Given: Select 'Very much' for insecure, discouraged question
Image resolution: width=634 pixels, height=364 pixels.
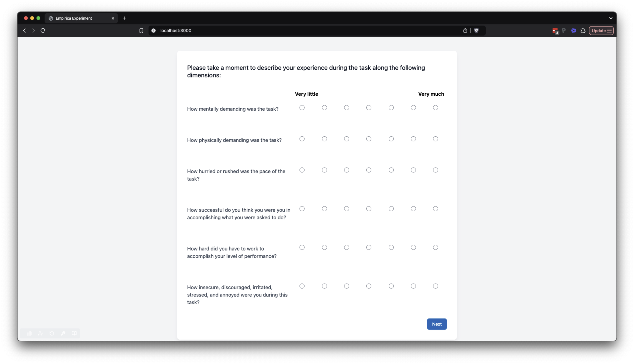Looking at the screenshot, I should click(436, 286).
